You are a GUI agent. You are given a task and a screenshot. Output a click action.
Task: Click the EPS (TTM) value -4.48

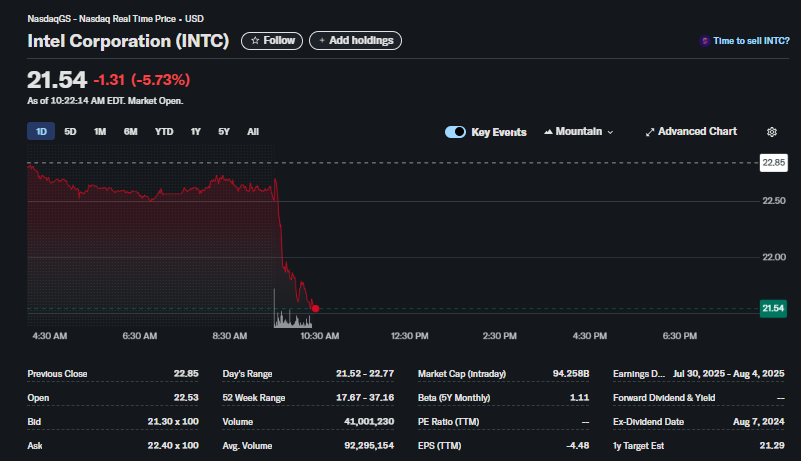pos(578,446)
